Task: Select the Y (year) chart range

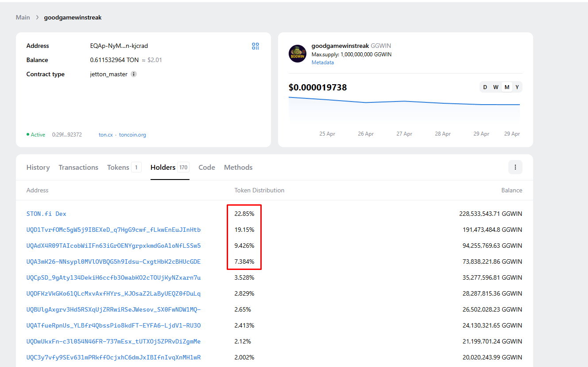Action: pyautogui.click(x=517, y=87)
